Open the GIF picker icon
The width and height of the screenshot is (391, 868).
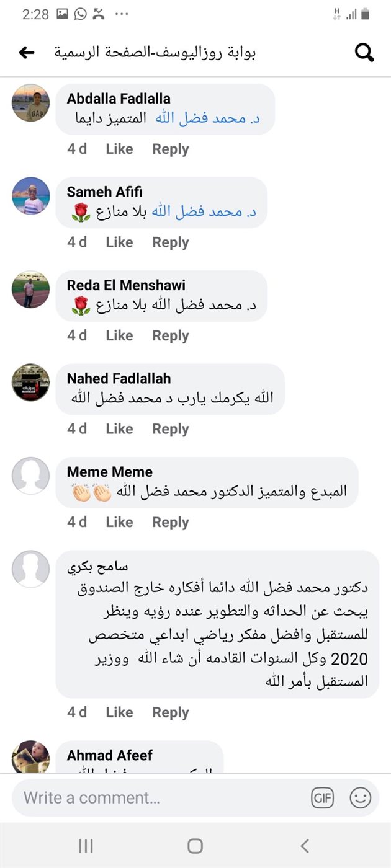(x=323, y=798)
